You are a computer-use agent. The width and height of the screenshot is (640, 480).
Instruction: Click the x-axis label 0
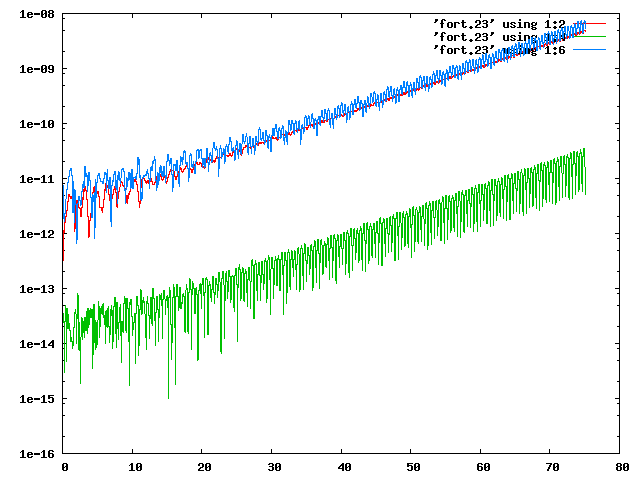click(64, 467)
